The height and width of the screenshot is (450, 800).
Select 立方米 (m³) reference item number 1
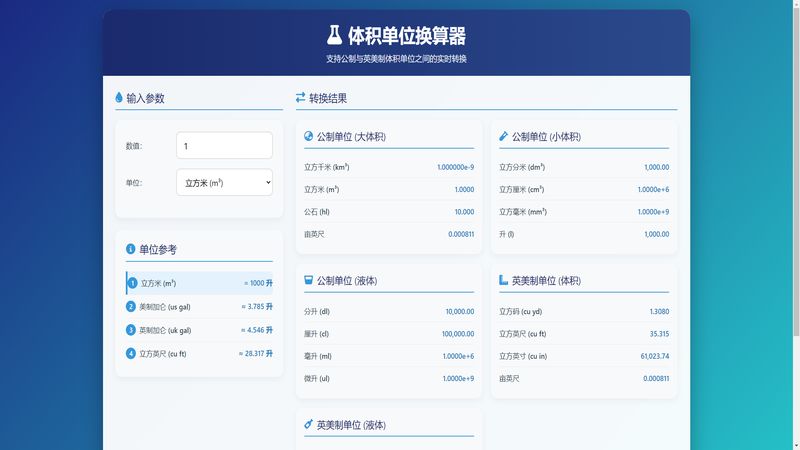click(199, 283)
